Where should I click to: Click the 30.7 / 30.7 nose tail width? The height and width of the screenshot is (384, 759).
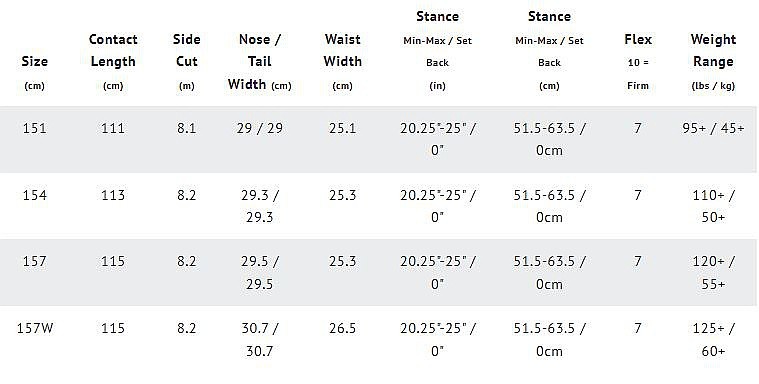point(259,339)
